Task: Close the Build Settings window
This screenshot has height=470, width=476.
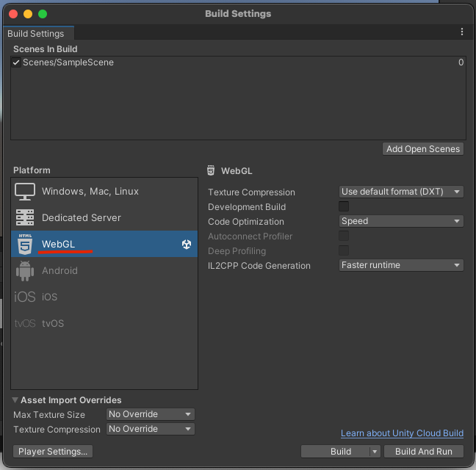Action: [x=13, y=14]
